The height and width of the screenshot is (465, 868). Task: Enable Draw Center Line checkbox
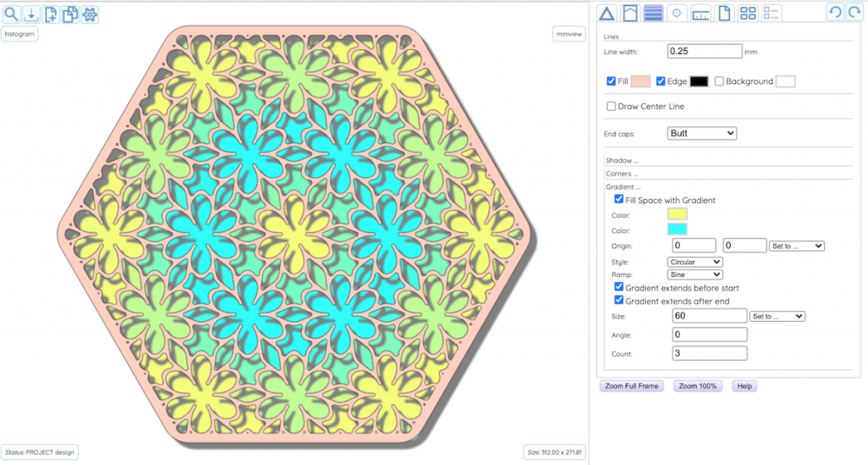(611, 106)
